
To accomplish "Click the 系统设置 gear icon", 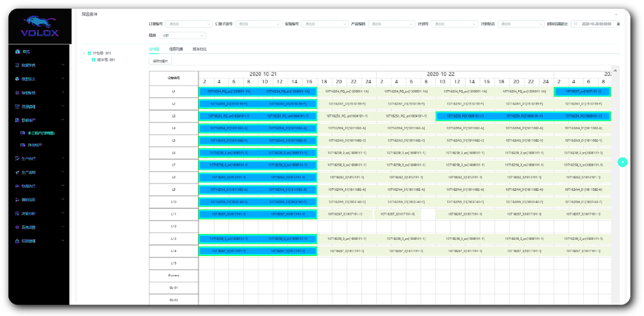I will click(x=17, y=227).
